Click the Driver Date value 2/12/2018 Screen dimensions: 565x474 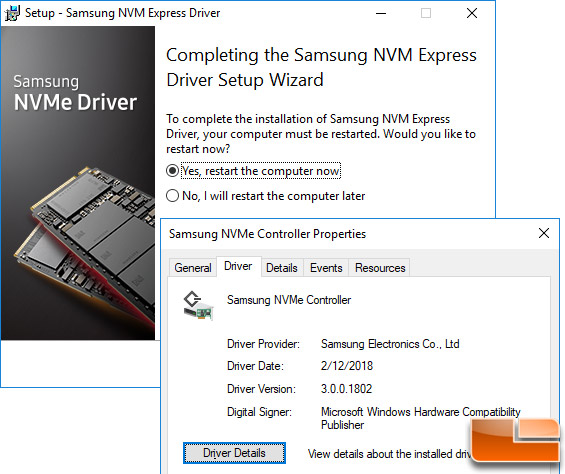(x=347, y=366)
